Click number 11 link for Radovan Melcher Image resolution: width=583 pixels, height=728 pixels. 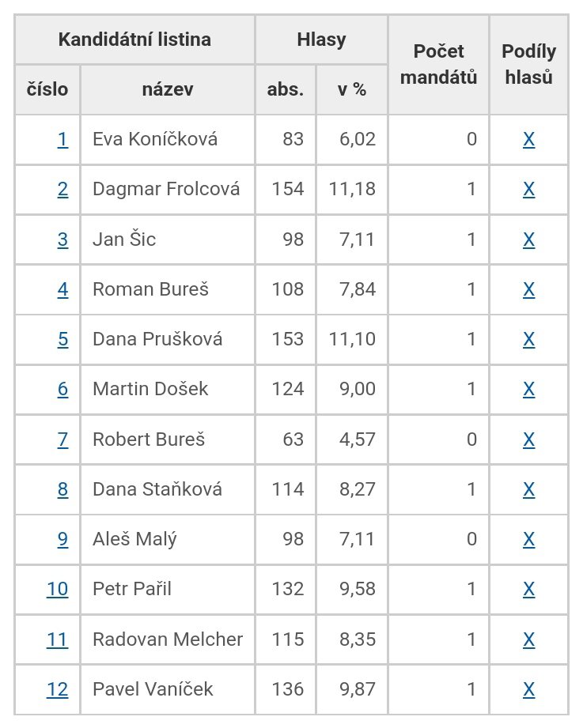[x=58, y=639]
